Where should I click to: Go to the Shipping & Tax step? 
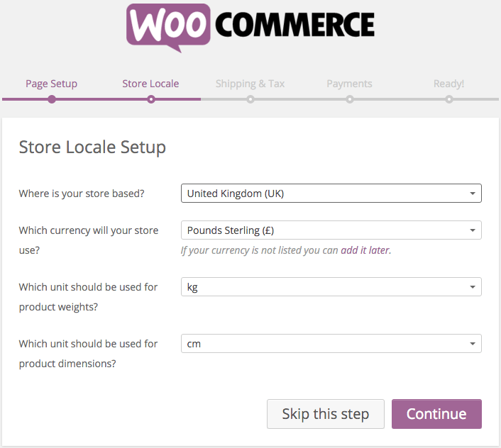[x=250, y=84]
